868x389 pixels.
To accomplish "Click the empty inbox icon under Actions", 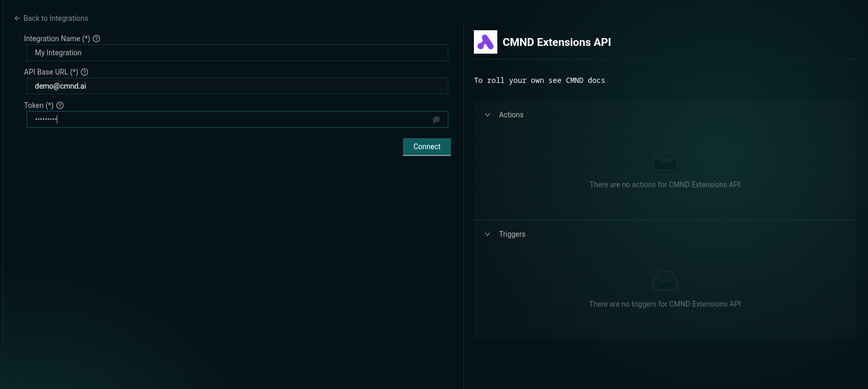I will [665, 161].
